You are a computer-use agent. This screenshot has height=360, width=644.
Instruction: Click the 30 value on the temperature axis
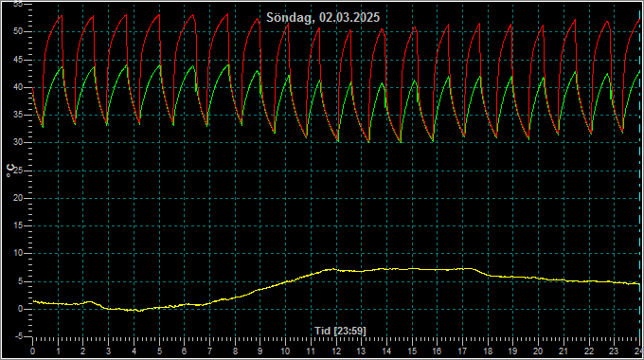18,143
